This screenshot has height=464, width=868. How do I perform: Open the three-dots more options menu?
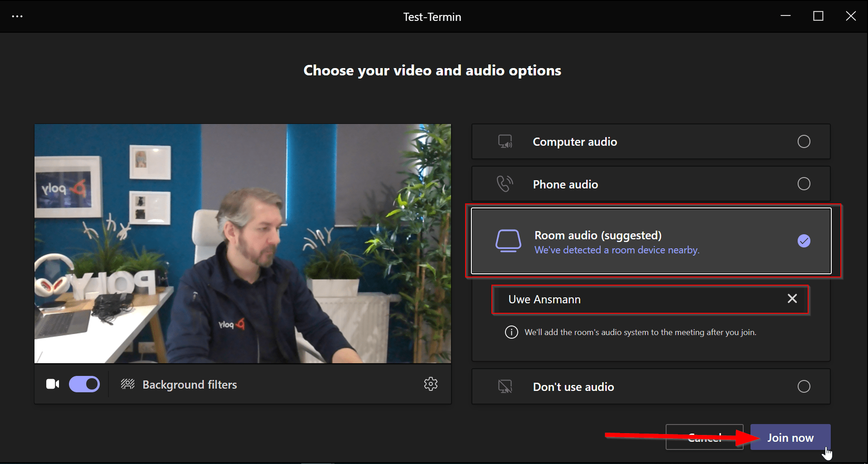[x=17, y=16]
